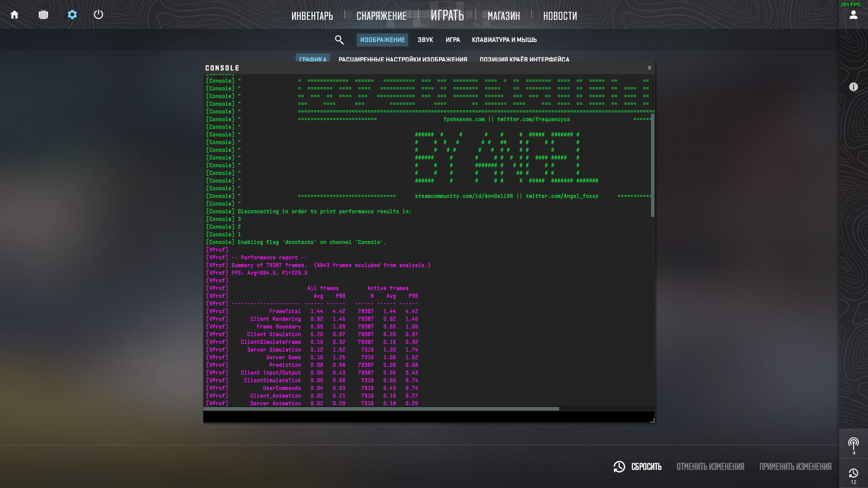Open the profile avatar icon top right
The image size is (868, 488).
[853, 15]
